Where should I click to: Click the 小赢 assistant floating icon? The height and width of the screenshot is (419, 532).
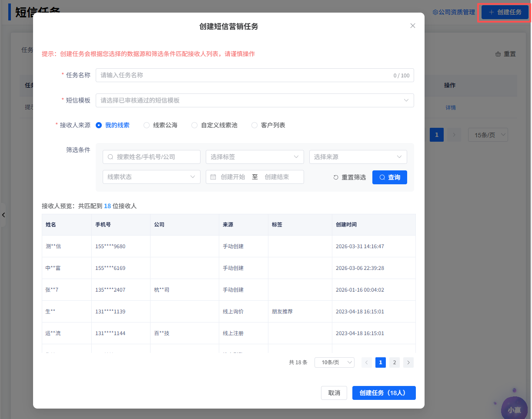tap(514, 409)
